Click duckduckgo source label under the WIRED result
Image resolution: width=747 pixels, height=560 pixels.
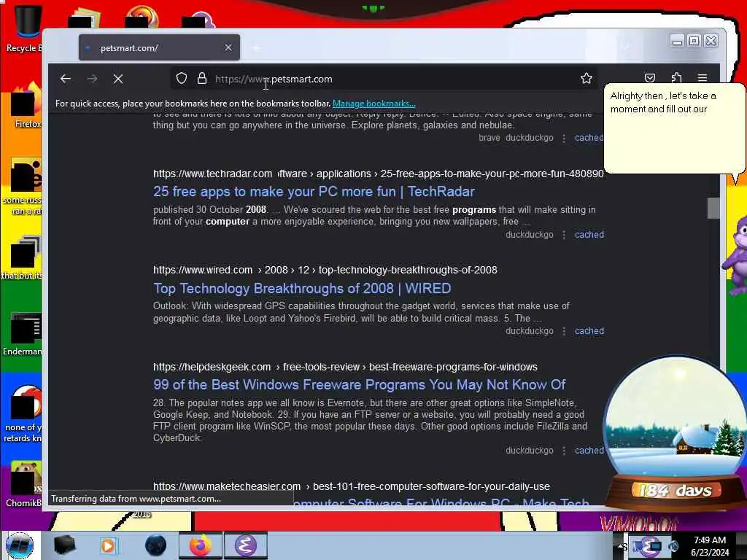click(x=530, y=331)
